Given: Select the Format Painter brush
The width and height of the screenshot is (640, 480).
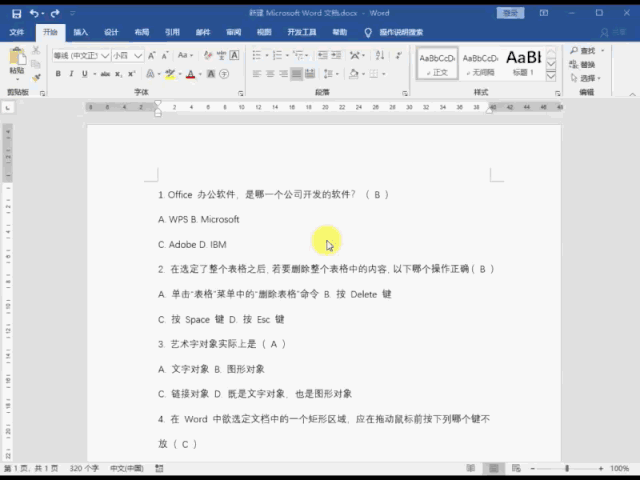Looking at the screenshot, I should [36, 78].
